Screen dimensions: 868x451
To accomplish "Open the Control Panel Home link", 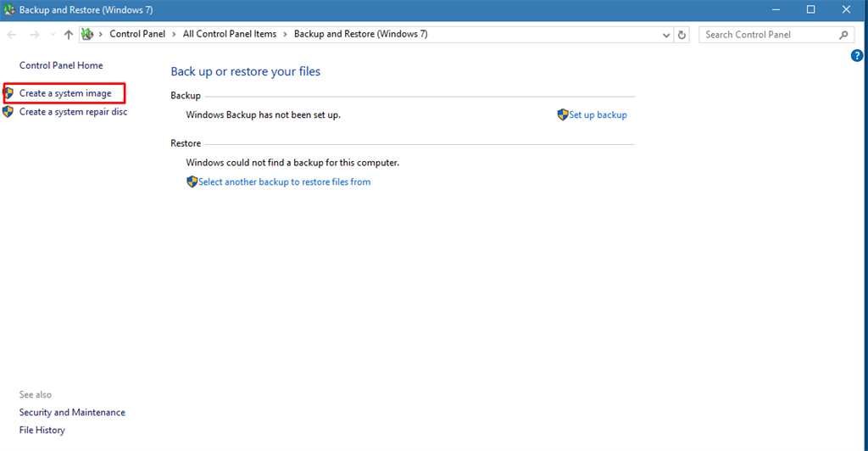I will (x=61, y=65).
